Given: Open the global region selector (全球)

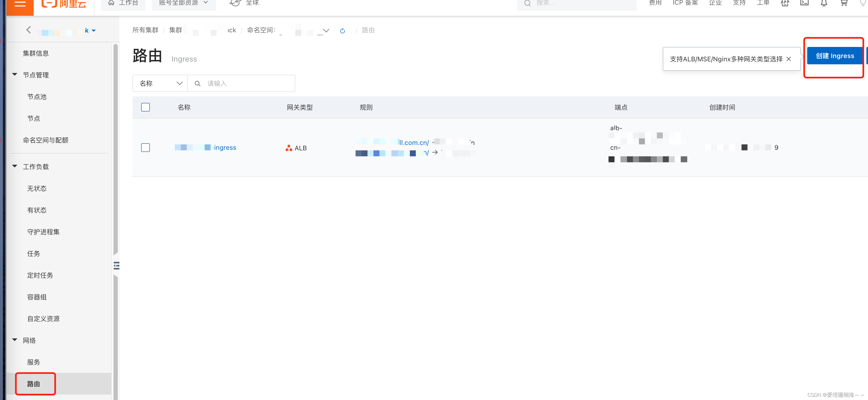Looking at the screenshot, I should point(244,3).
